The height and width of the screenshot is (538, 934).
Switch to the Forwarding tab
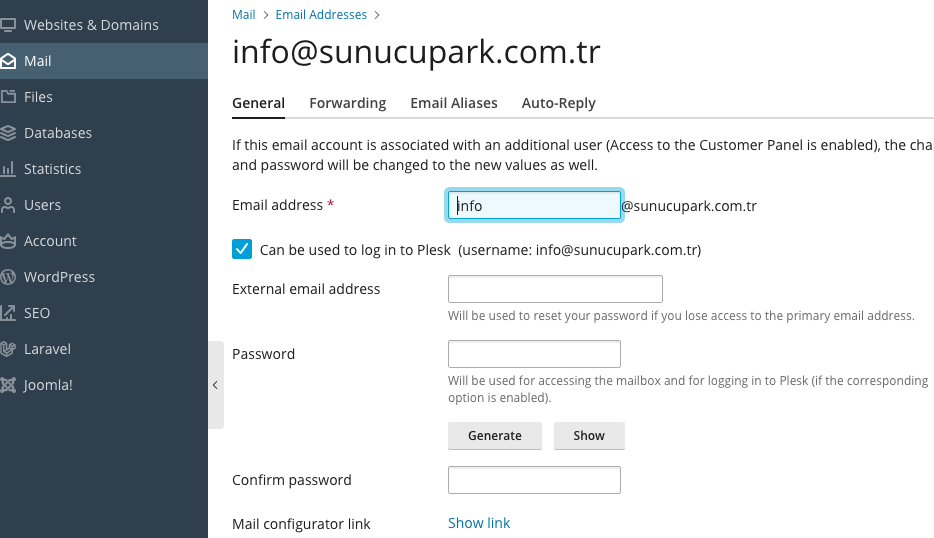[347, 103]
